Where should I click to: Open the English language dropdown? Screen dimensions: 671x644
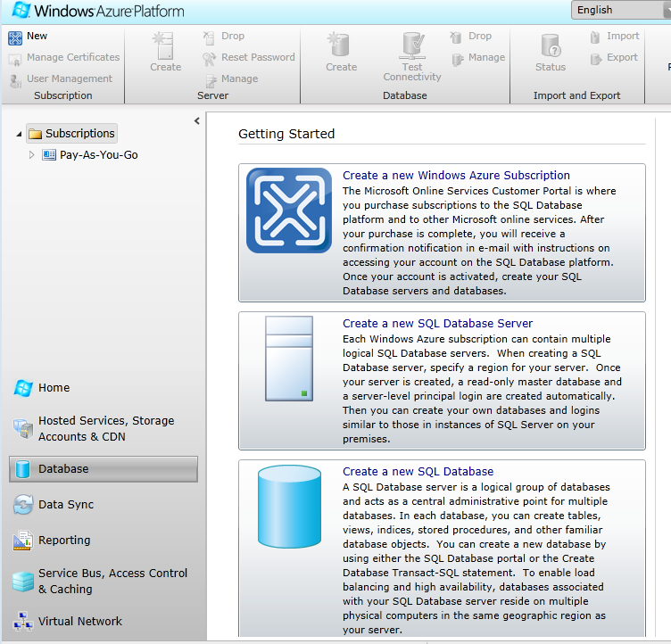[621, 10]
